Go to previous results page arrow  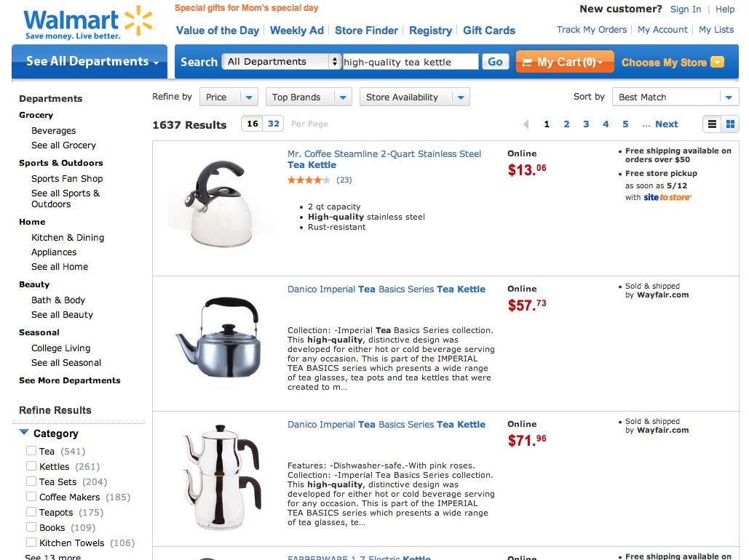526,124
